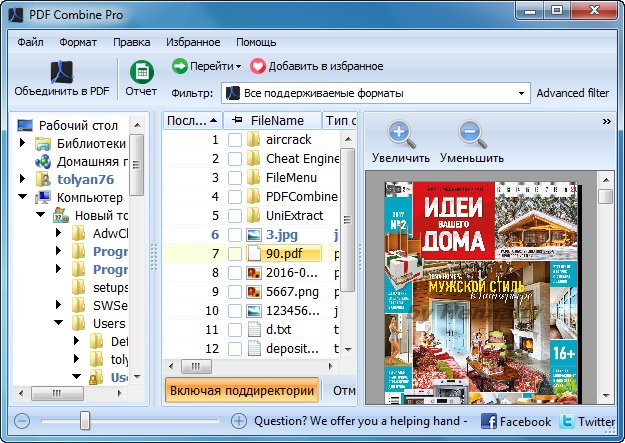The height and width of the screenshot is (443, 625).
Task: Open the Файл menu
Action: tap(30, 42)
